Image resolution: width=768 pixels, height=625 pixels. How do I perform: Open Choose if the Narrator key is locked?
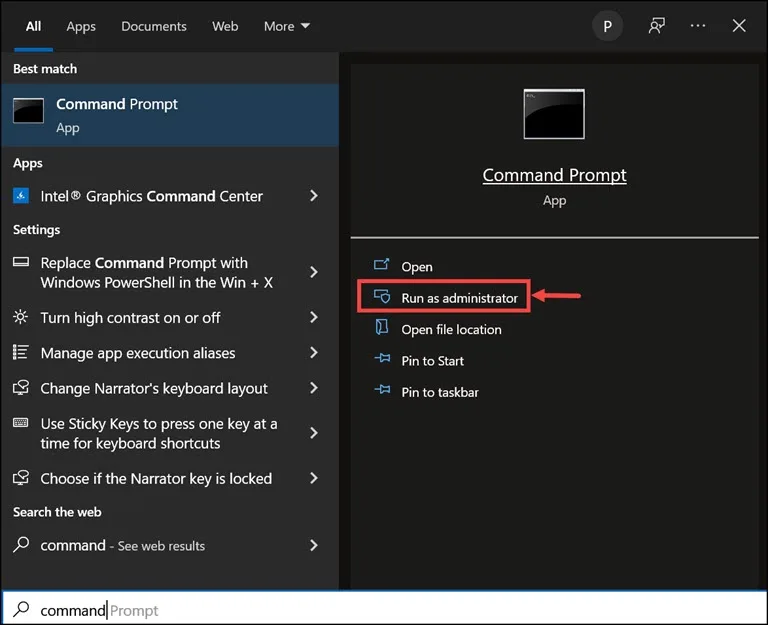pos(170,478)
